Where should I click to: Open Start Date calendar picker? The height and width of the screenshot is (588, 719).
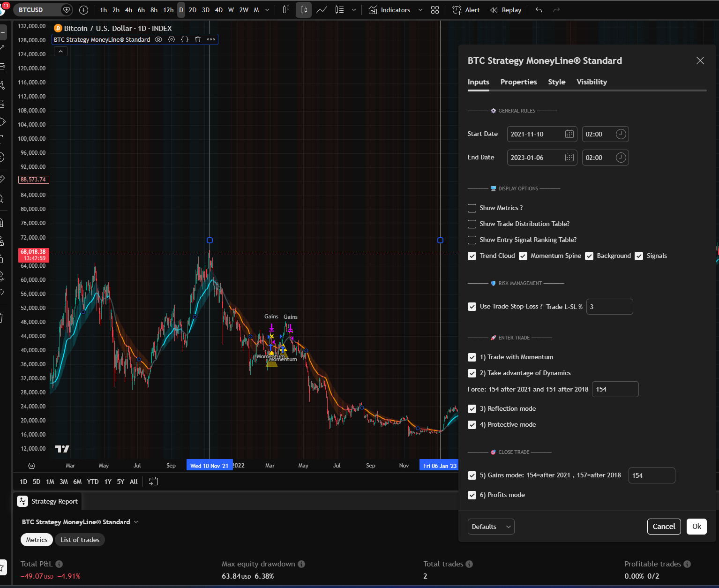click(x=569, y=134)
